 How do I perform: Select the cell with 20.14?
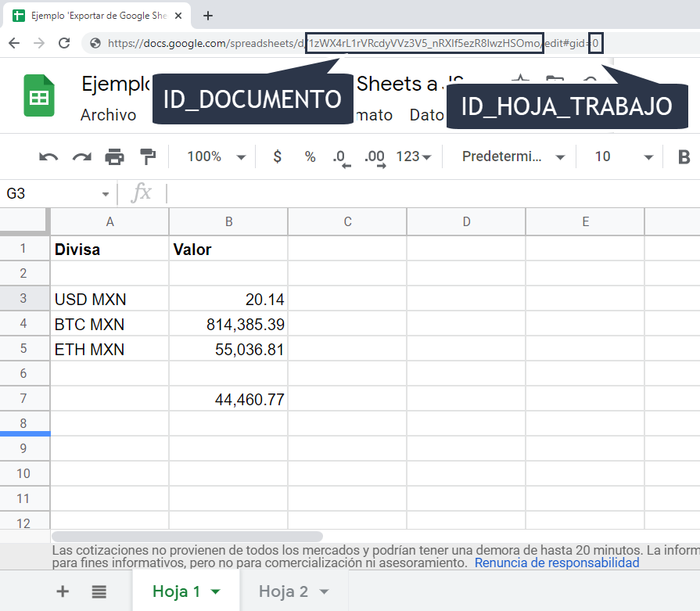point(228,299)
